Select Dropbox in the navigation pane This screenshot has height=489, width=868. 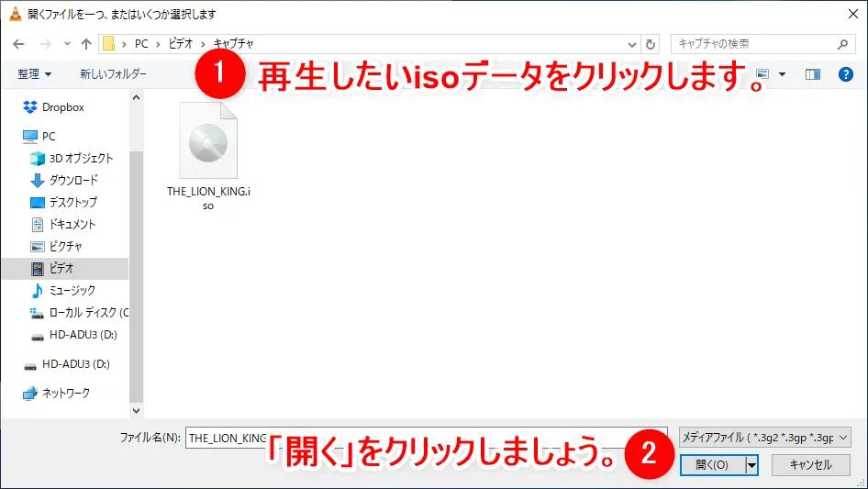pos(54,107)
